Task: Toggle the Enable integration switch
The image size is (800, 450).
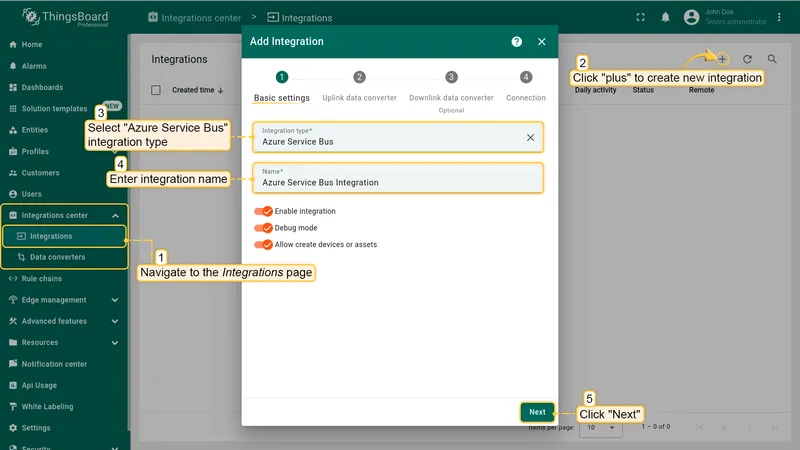Action: (x=263, y=211)
